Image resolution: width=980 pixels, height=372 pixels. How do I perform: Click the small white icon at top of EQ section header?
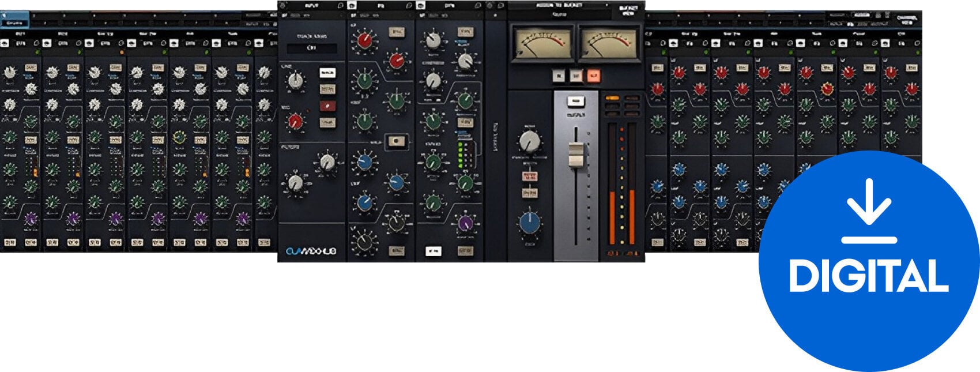[x=352, y=5]
